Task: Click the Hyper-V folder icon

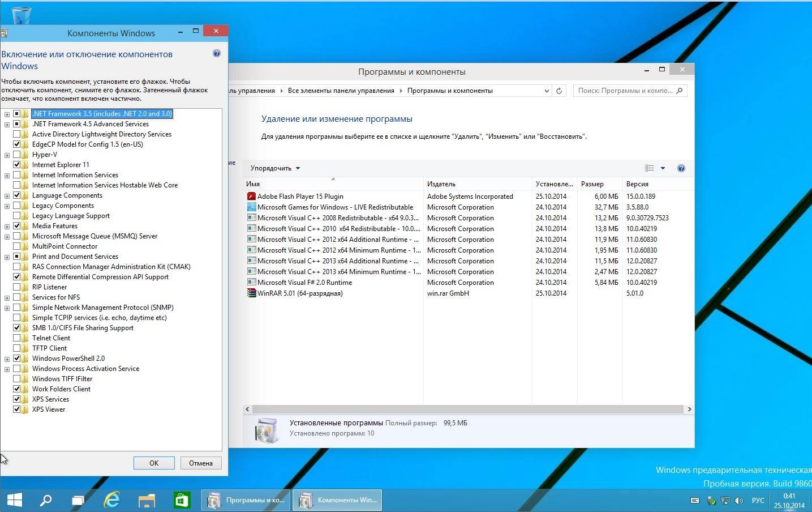Action: pyautogui.click(x=25, y=155)
